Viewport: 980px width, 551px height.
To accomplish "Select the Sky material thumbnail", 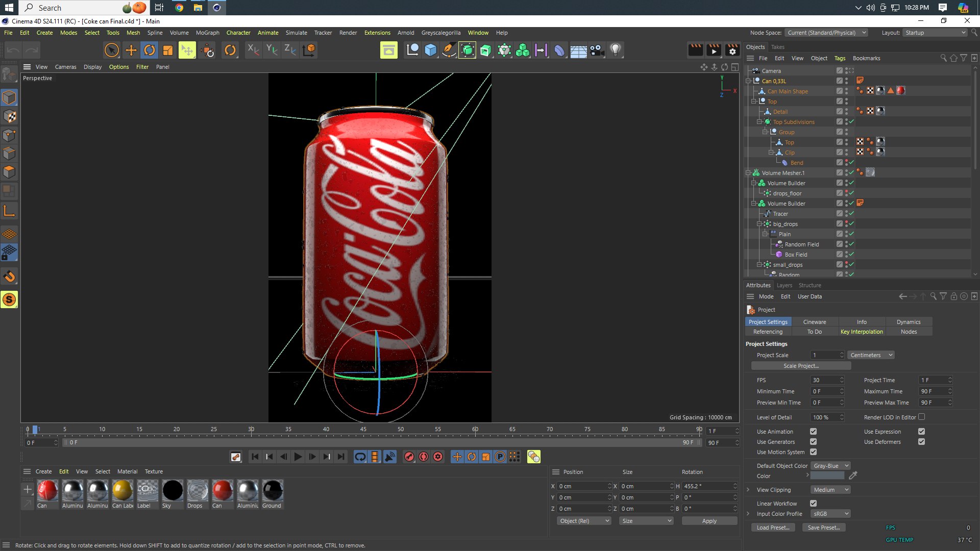I will coord(173,490).
